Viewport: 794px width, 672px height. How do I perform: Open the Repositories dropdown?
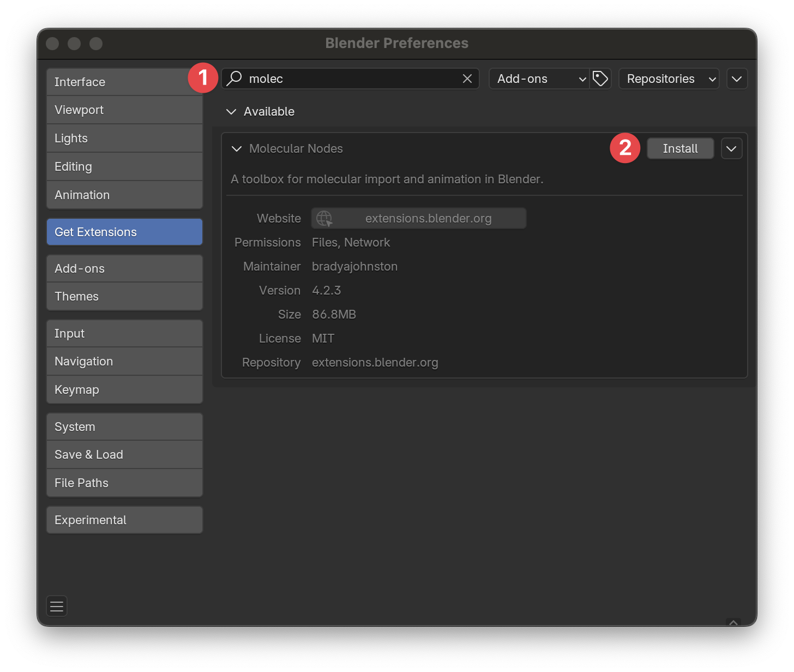(669, 79)
